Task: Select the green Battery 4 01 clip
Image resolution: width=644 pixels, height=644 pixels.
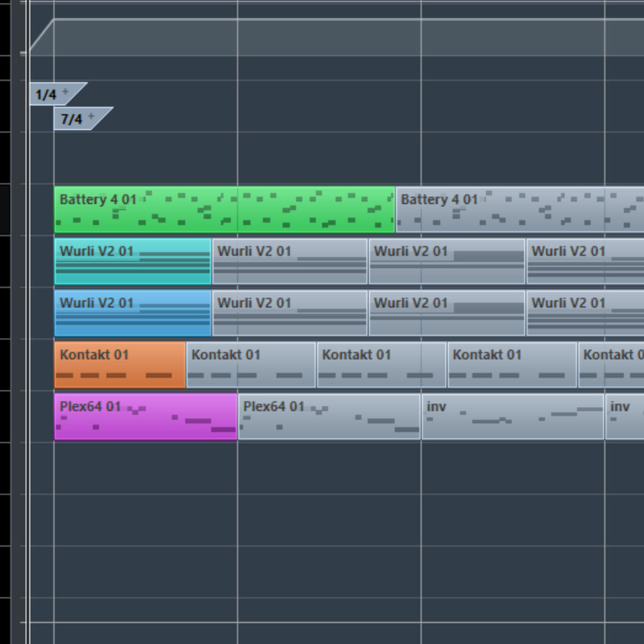Action: click(224, 210)
